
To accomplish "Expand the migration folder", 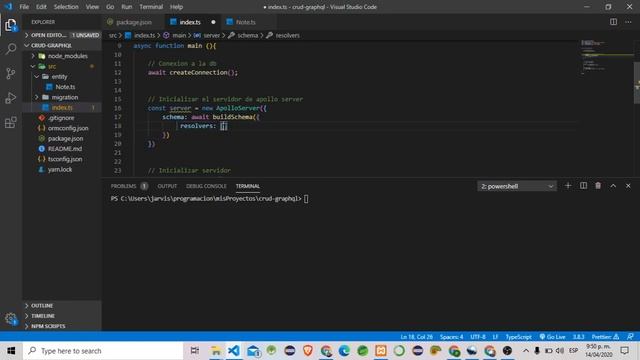I will 62,97.
